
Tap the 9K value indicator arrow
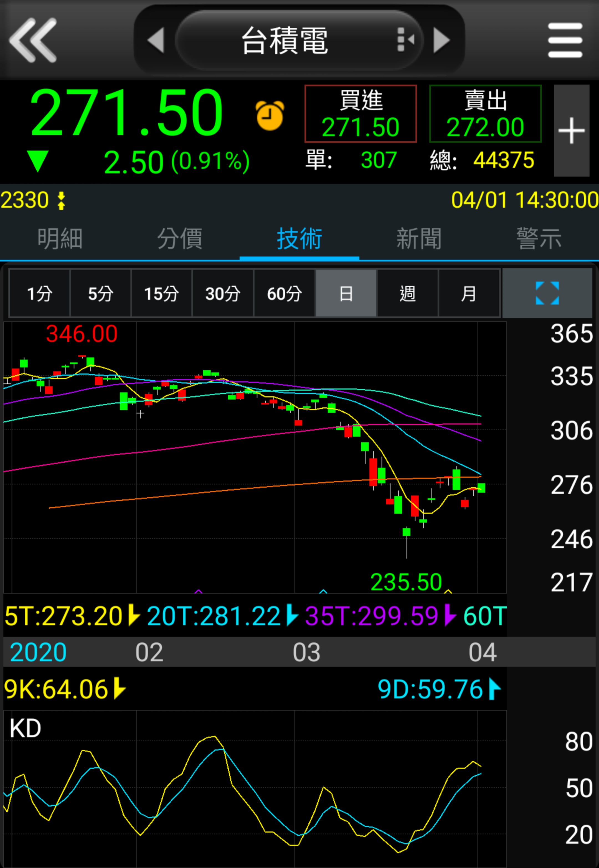tap(119, 689)
